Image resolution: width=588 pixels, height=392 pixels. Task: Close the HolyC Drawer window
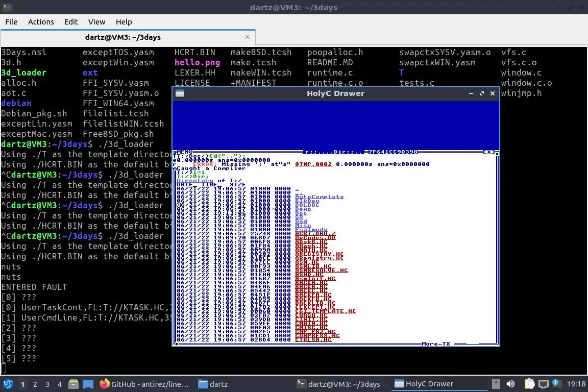(x=493, y=93)
